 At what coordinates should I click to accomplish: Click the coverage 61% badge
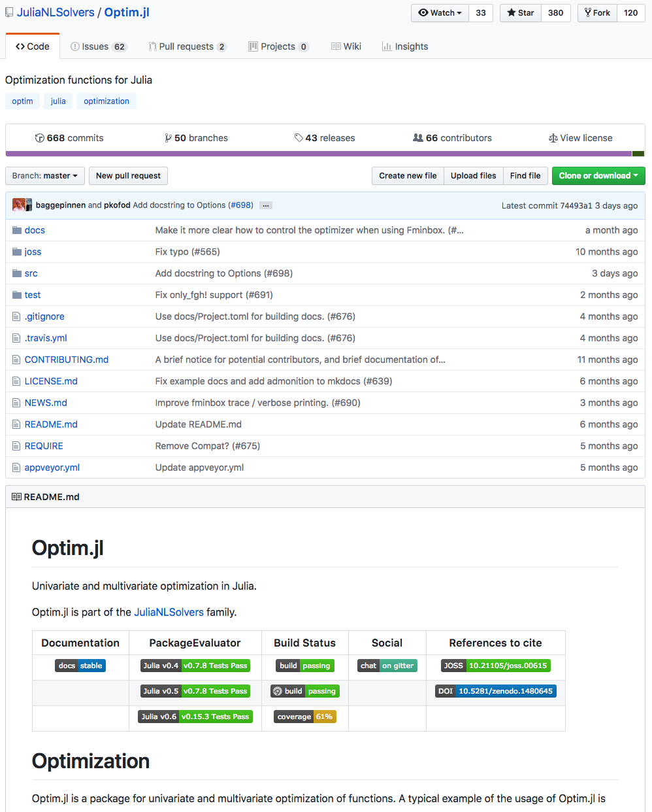point(304,717)
